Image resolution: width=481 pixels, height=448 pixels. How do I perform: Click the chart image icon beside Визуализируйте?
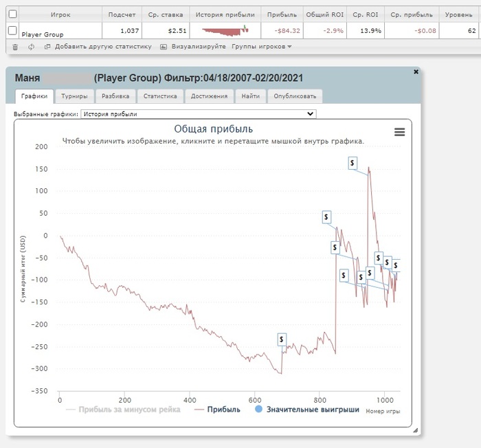pyautogui.click(x=164, y=47)
